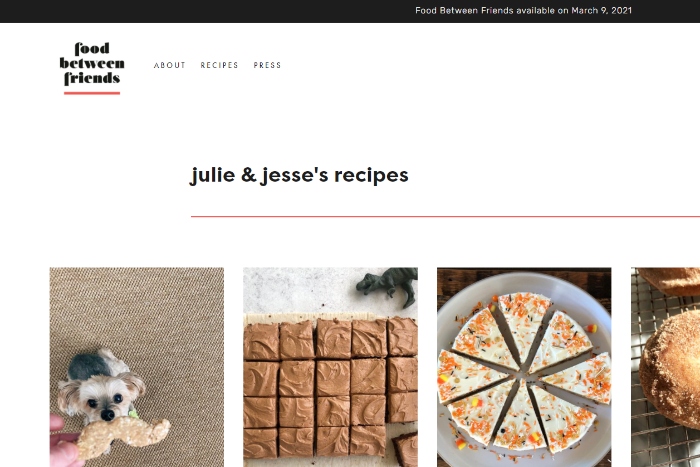View the sliced cake with orange sprinkles

[x=524, y=367]
